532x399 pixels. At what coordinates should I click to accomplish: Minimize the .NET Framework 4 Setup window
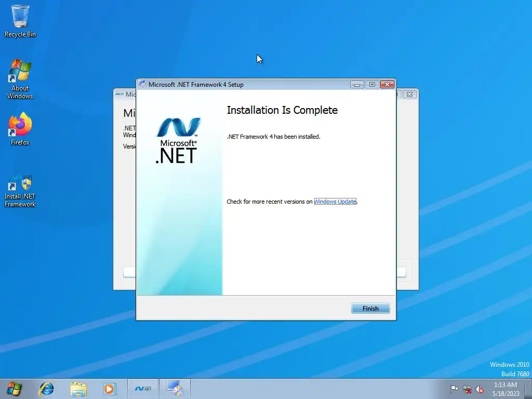pyautogui.click(x=357, y=85)
